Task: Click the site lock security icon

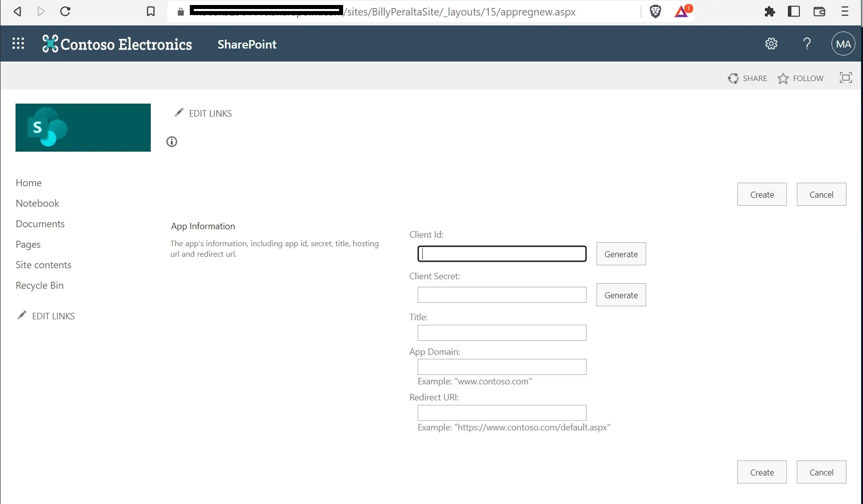Action: click(x=180, y=12)
